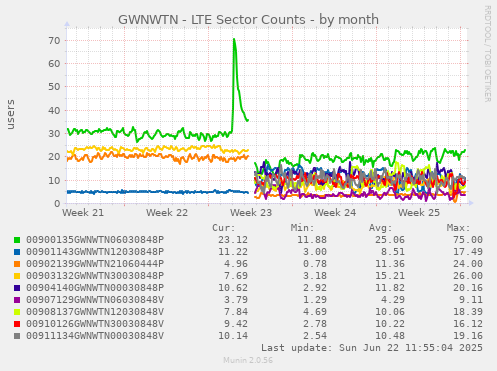Screen dimensions: 497x371
Task: Click the green swatch for 00900135GWNWTN06030848P
Action: click(17, 240)
